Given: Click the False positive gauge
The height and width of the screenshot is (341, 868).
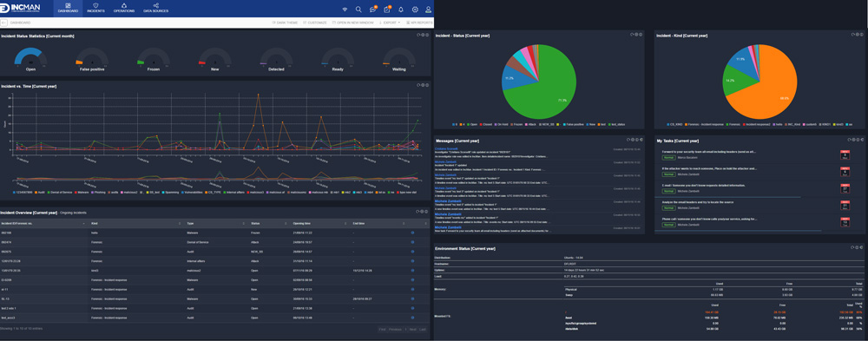Looking at the screenshot, I should pyautogui.click(x=92, y=59).
